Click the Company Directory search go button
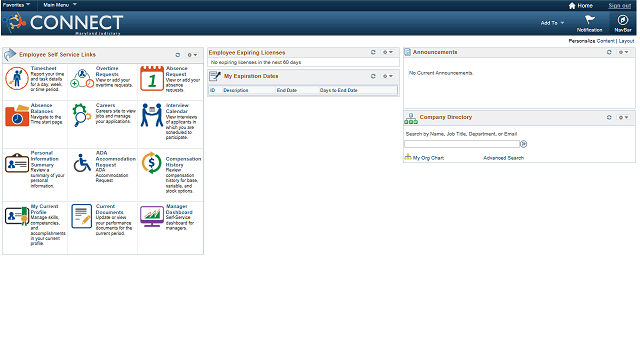 click(523, 144)
